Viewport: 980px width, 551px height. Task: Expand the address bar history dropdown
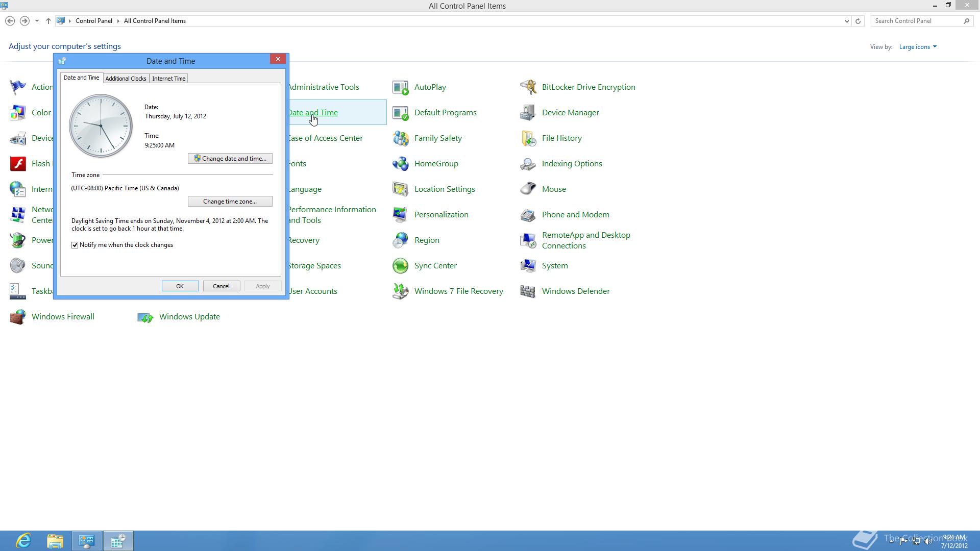(847, 21)
